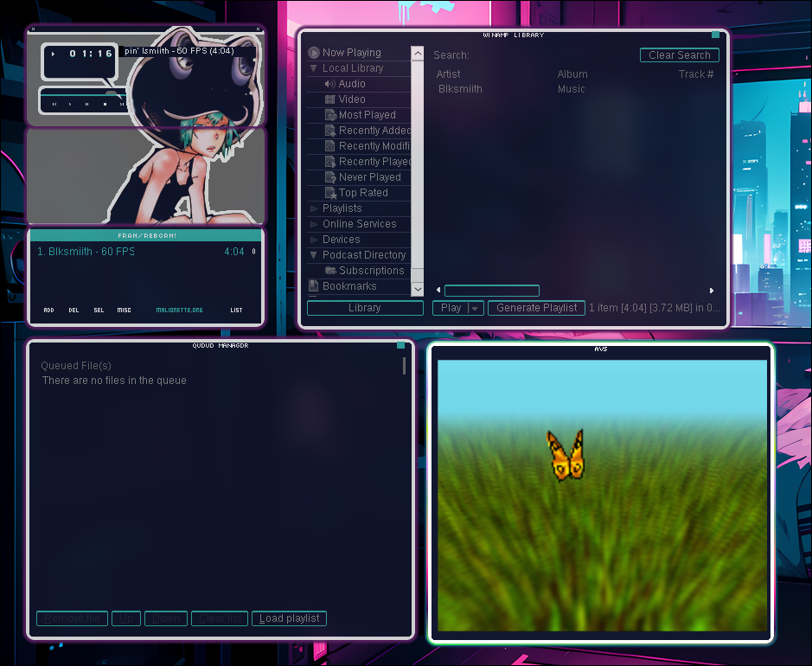Click the Clear Search button

680,54
